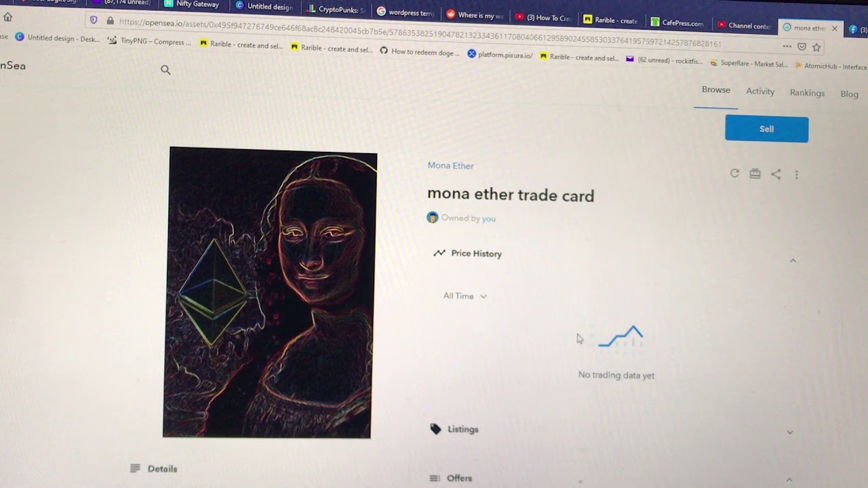Image resolution: width=868 pixels, height=488 pixels.
Task: Click the Mona Lisa ether artwork image
Action: click(270, 293)
